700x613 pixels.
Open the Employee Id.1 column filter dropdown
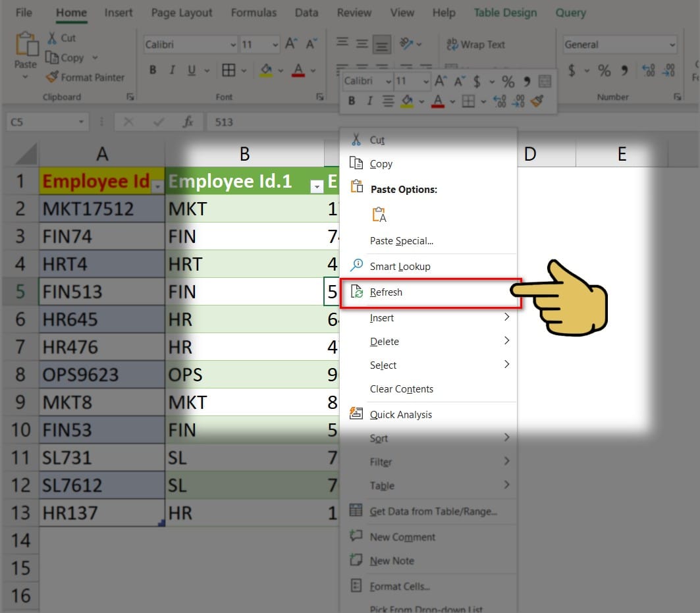[317, 187]
